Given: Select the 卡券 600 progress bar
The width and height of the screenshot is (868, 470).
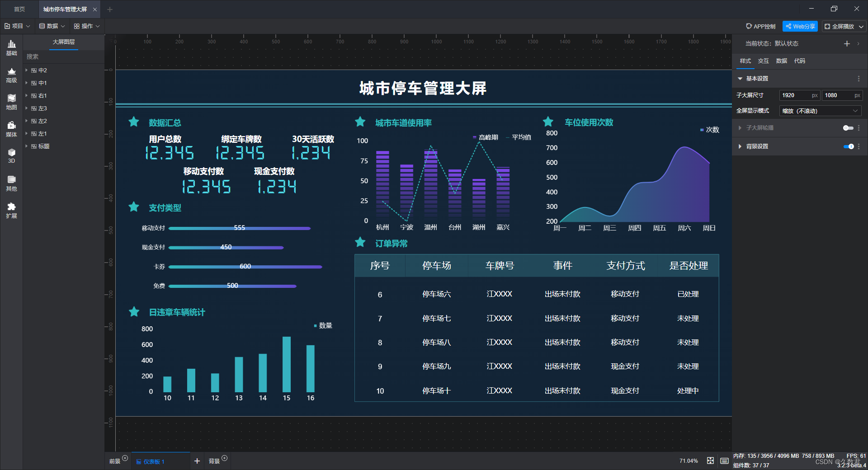Looking at the screenshot, I should tap(245, 267).
